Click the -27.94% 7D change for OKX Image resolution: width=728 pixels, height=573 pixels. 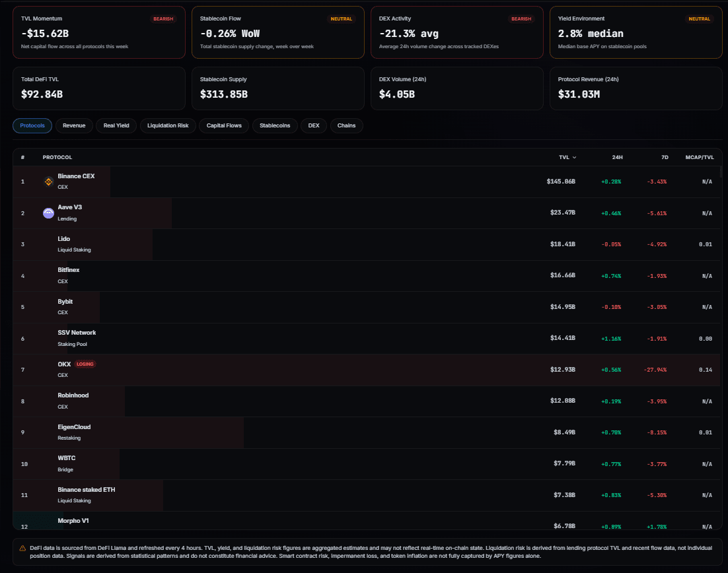click(655, 370)
